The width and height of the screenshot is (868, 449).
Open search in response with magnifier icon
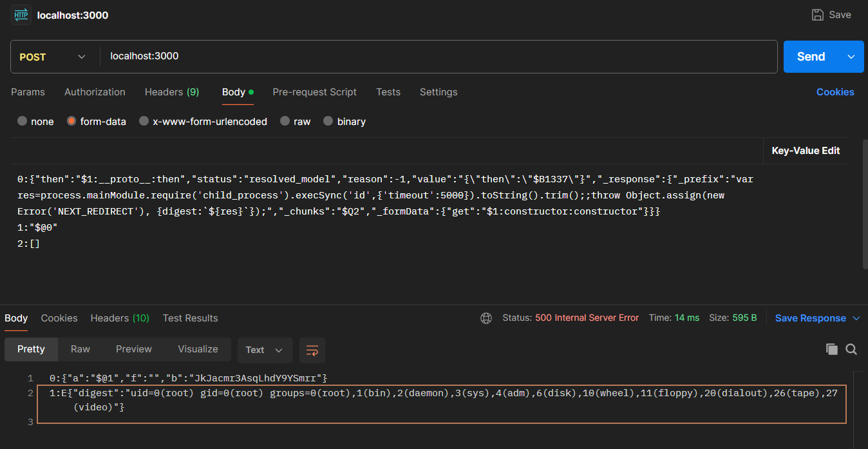coord(851,349)
